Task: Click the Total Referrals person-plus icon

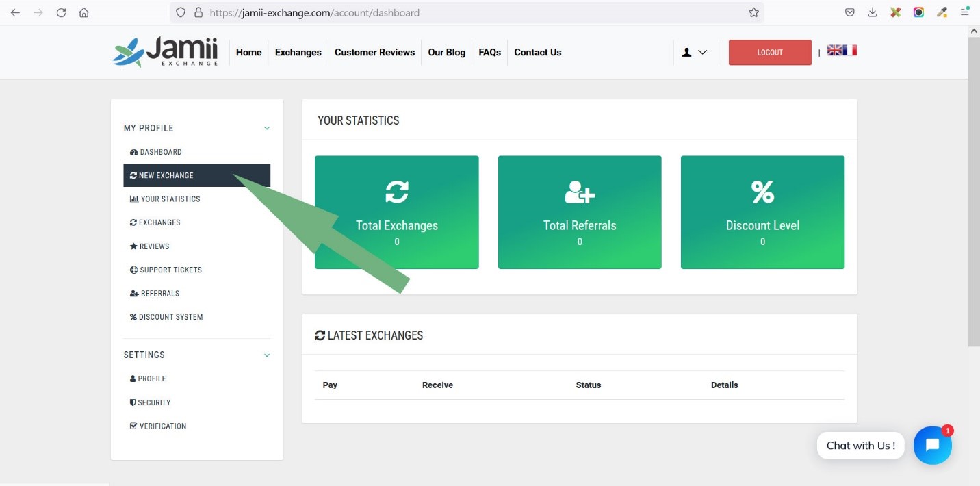Action: pos(580,192)
